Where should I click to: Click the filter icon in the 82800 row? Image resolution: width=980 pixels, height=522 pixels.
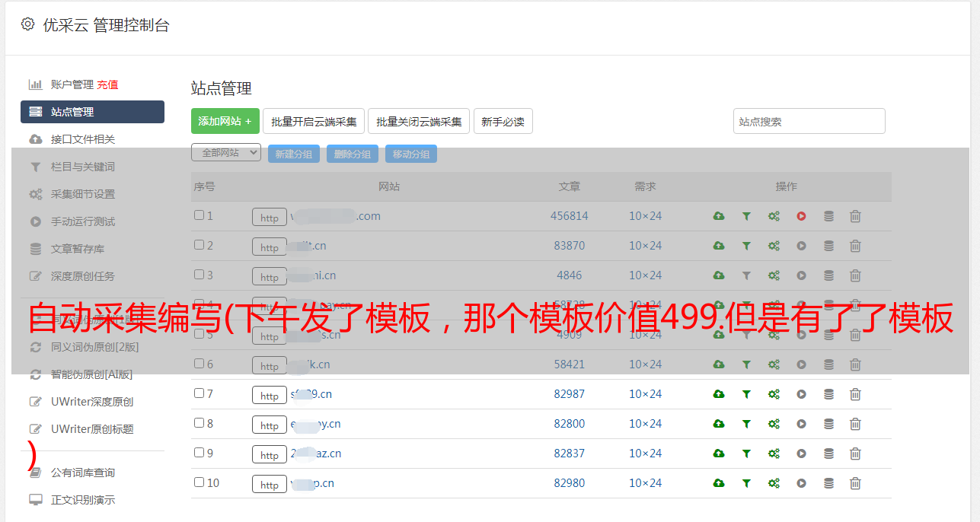746,424
